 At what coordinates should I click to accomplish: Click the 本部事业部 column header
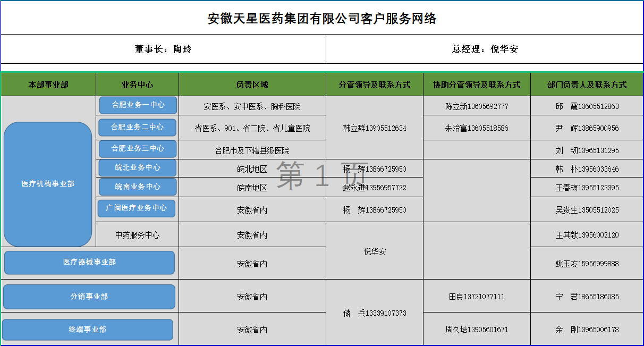coord(48,85)
